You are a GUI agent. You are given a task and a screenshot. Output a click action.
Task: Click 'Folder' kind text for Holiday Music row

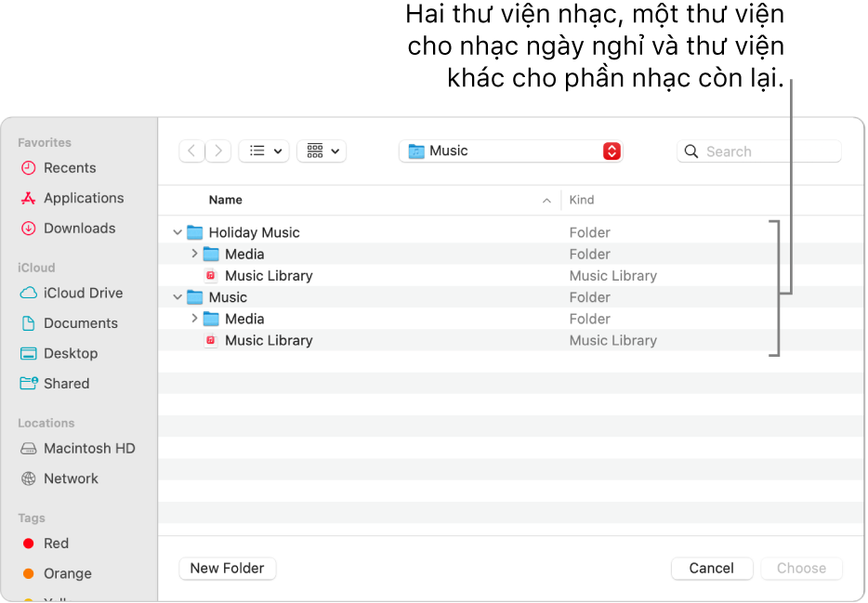coord(590,232)
